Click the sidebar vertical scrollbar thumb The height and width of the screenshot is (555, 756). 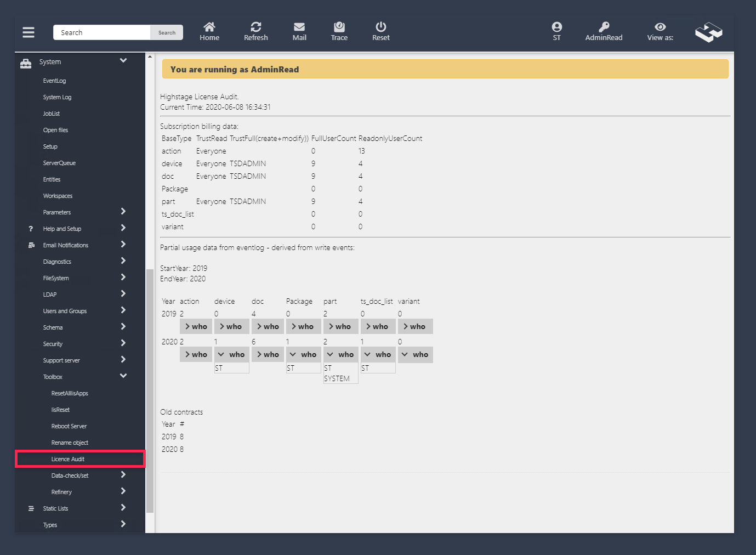(150, 391)
